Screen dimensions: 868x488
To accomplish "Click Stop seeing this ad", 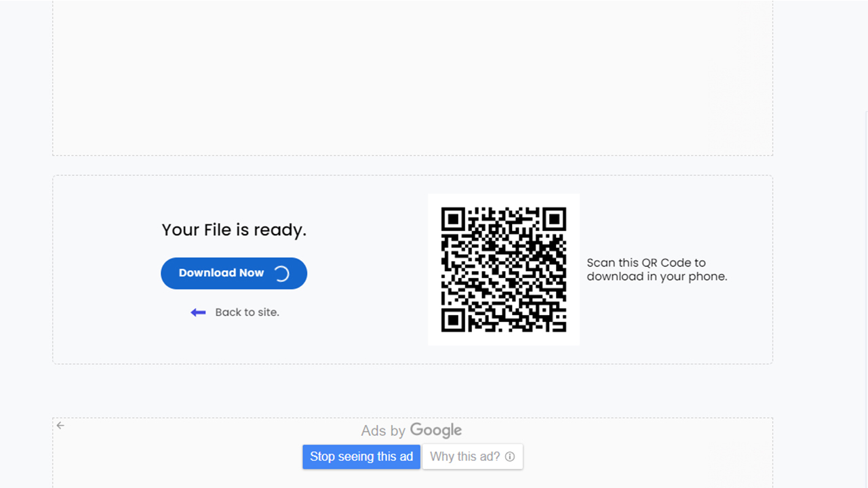I will click(361, 457).
